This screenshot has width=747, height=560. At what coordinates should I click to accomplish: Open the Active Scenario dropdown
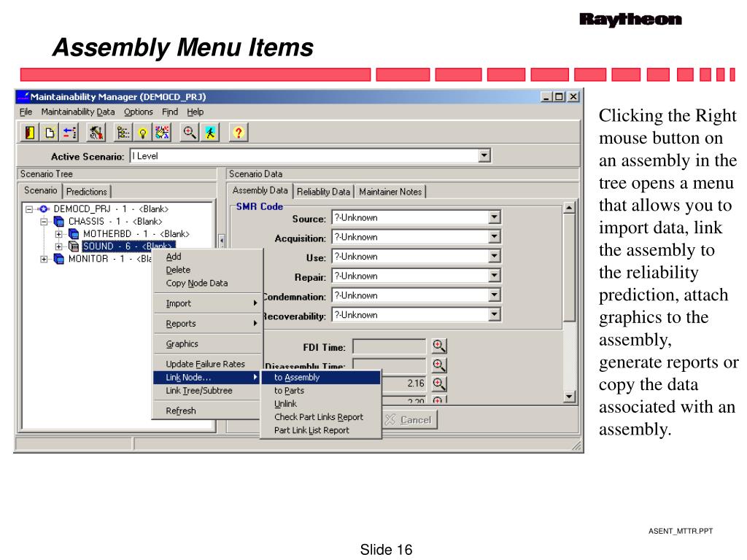[484, 156]
